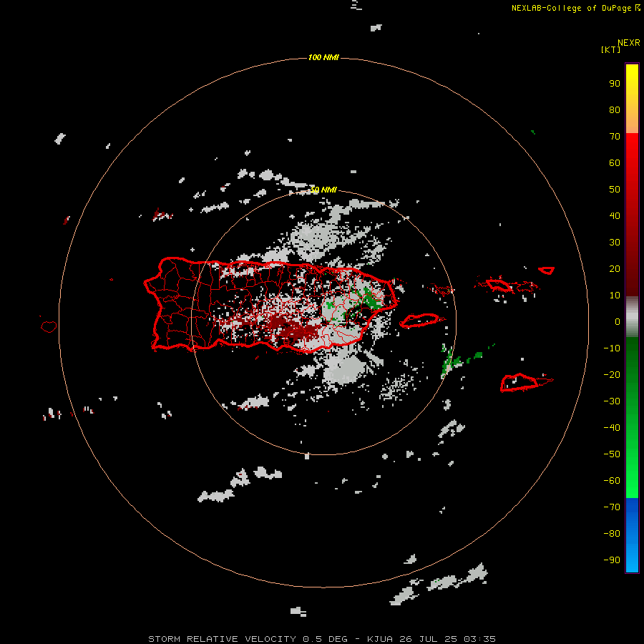The width and height of the screenshot is (644, 644).
Task: Click the KJUA station identifier in the caption
Action: click(380, 639)
